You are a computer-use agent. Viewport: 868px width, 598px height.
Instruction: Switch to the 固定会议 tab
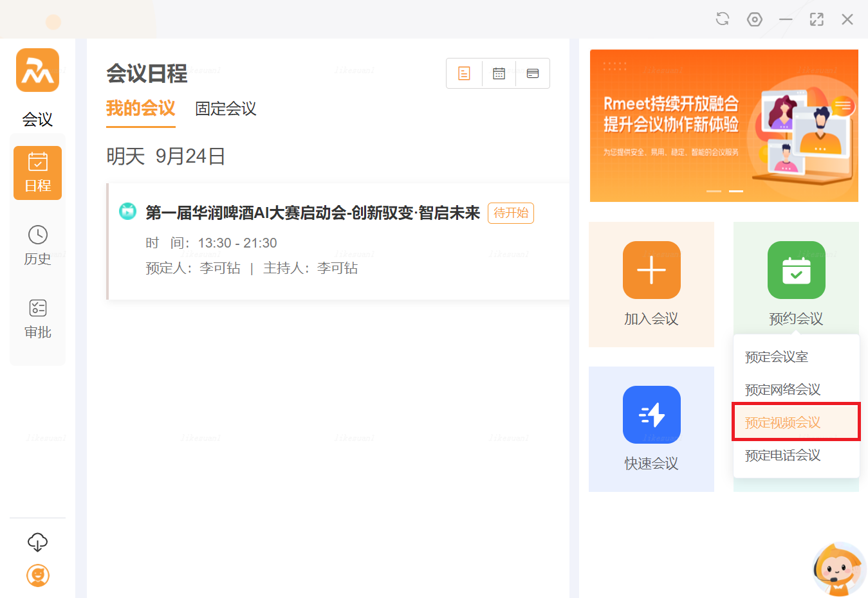coord(225,109)
